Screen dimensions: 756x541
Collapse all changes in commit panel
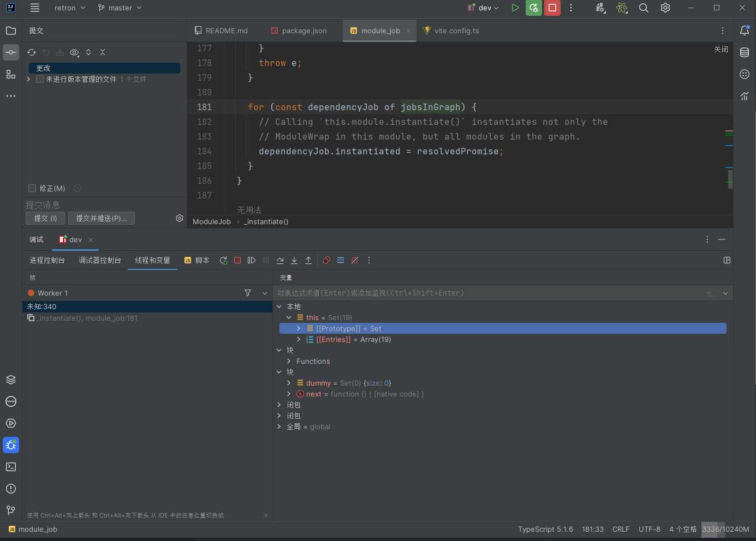[x=103, y=52]
